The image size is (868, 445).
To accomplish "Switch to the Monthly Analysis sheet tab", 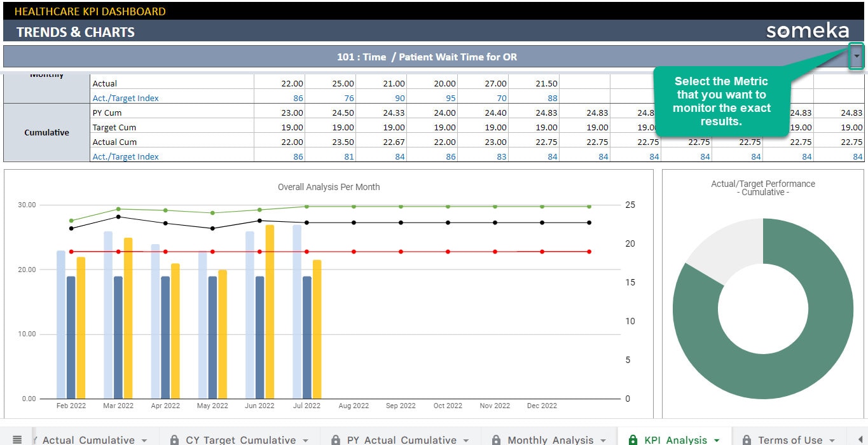I will click(x=552, y=439).
